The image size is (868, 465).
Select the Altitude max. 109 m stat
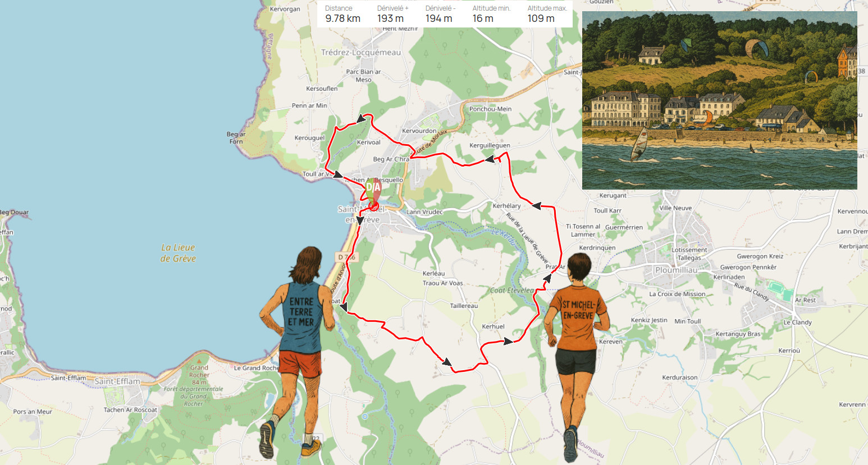(x=547, y=14)
